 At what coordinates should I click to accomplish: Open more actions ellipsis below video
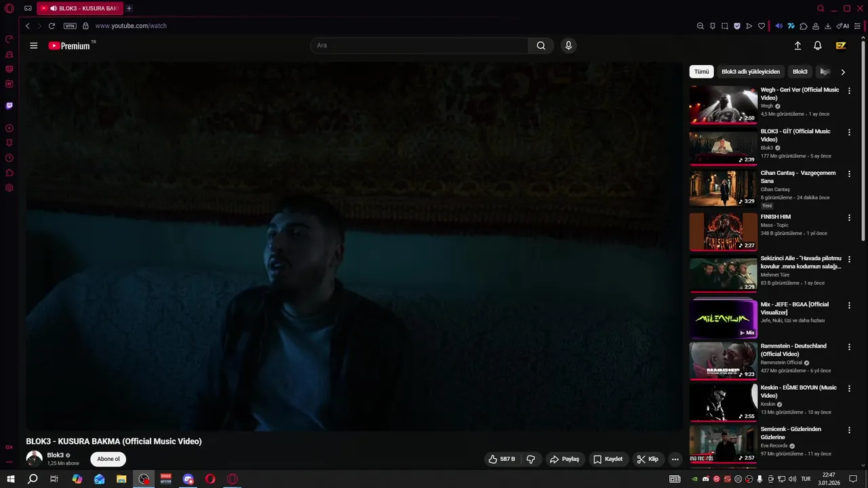(x=675, y=459)
